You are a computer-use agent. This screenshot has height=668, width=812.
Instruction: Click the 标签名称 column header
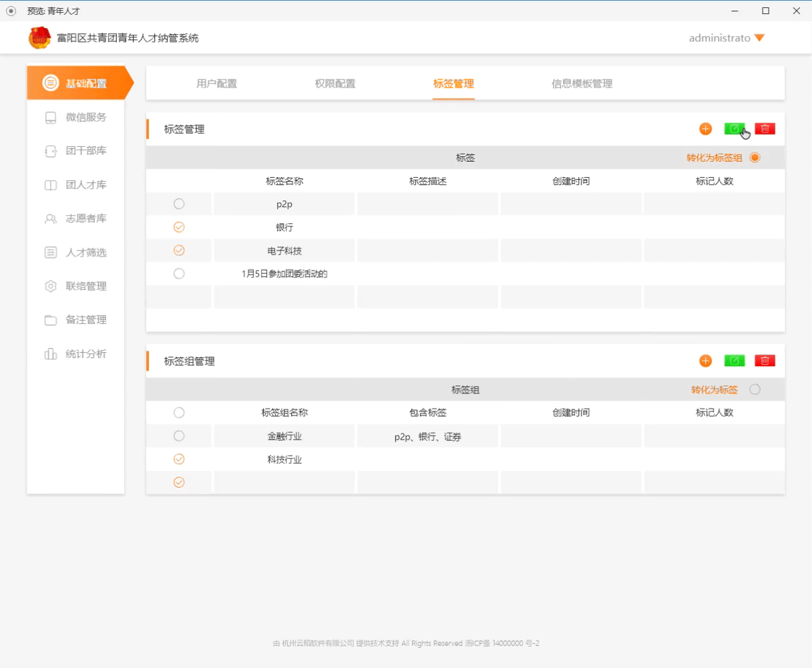[x=284, y=181]
